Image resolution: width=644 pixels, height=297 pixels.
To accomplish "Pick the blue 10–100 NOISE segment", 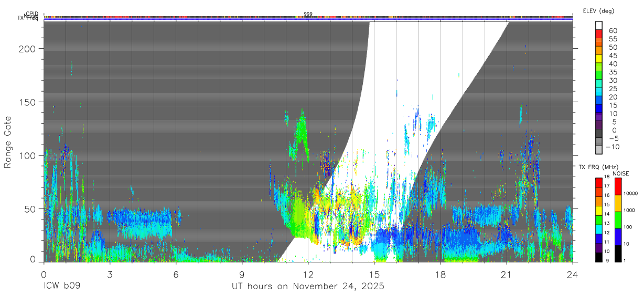I will click(618, 237).
